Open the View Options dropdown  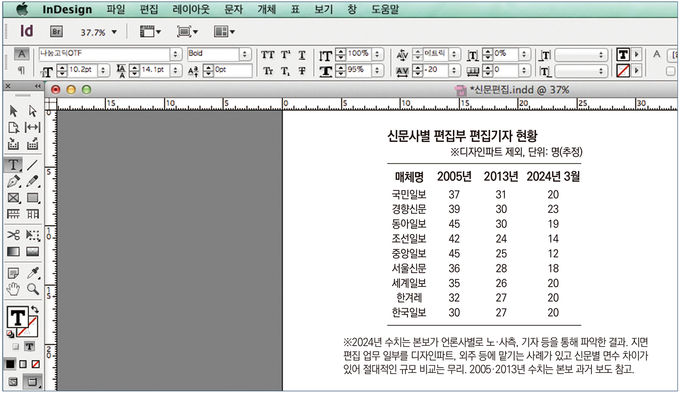(150, 32)
